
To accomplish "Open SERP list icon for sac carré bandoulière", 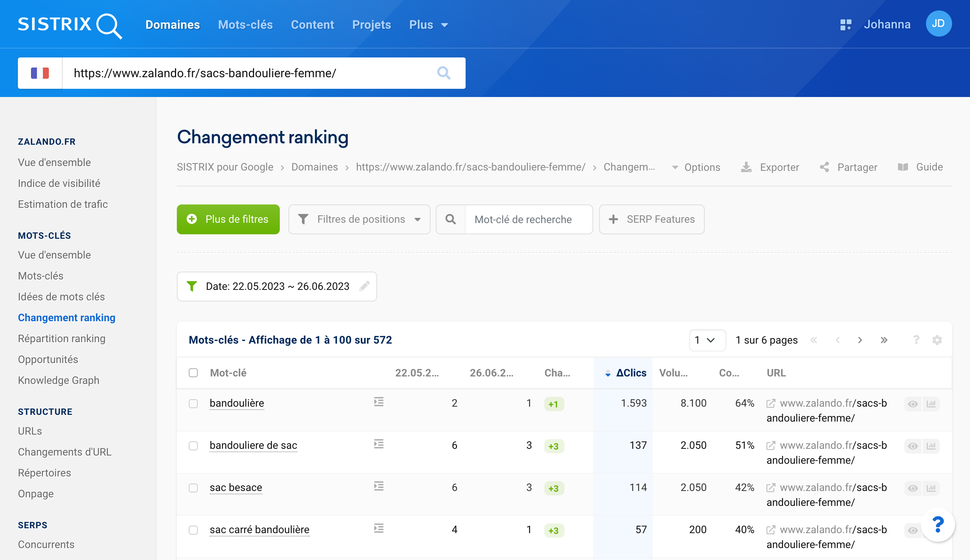I will coord(378,528).
